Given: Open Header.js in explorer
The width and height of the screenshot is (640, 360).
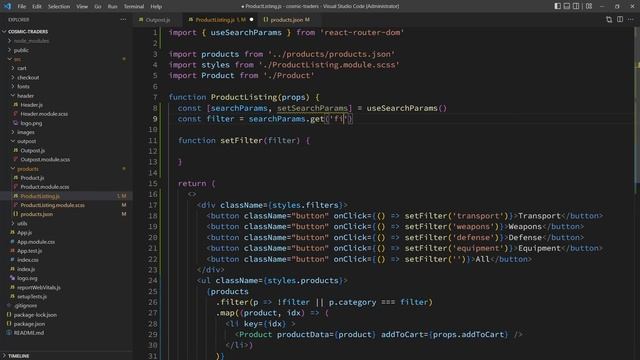Looking at the screenshot, I should click(31, 105).
